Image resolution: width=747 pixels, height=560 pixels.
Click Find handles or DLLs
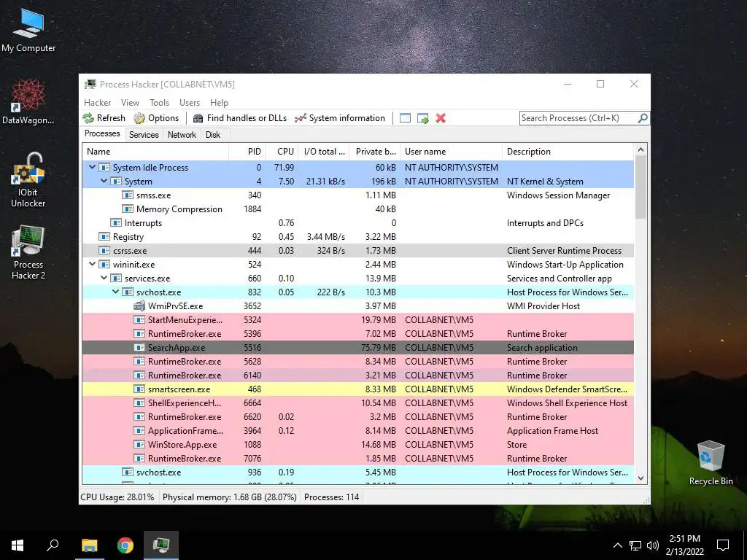click(x=239, y=118)
